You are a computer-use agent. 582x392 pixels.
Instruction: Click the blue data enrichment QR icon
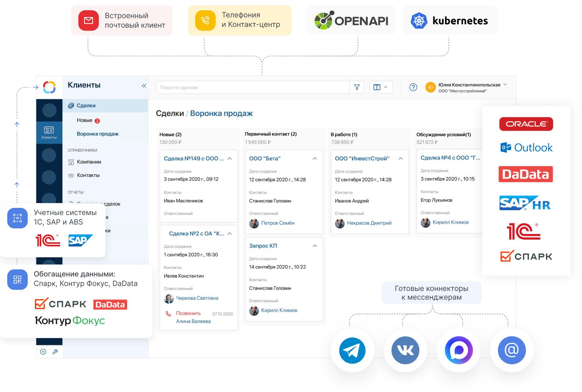[17, 280]
